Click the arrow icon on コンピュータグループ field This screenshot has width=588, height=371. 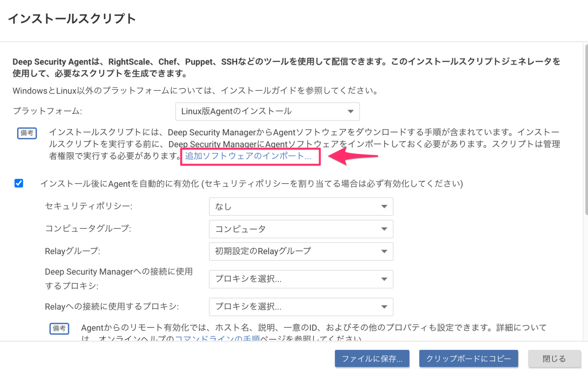tap(384, 229)
